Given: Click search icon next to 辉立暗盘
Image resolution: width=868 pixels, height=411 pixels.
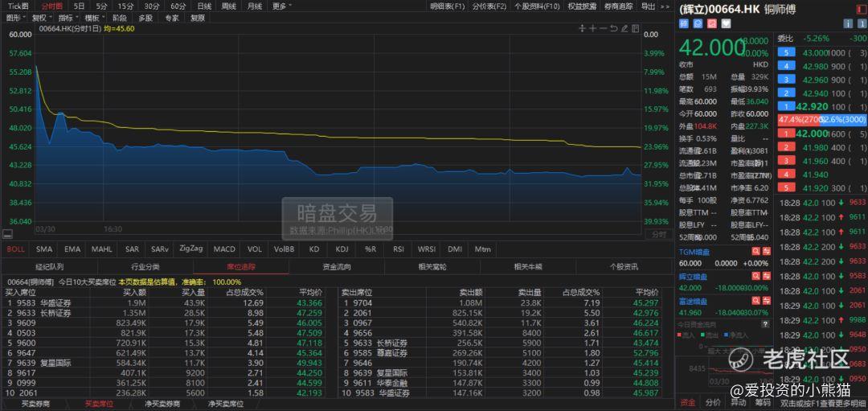Looking at the screenshot, I should pyautogui.click(x=755, y=276).
